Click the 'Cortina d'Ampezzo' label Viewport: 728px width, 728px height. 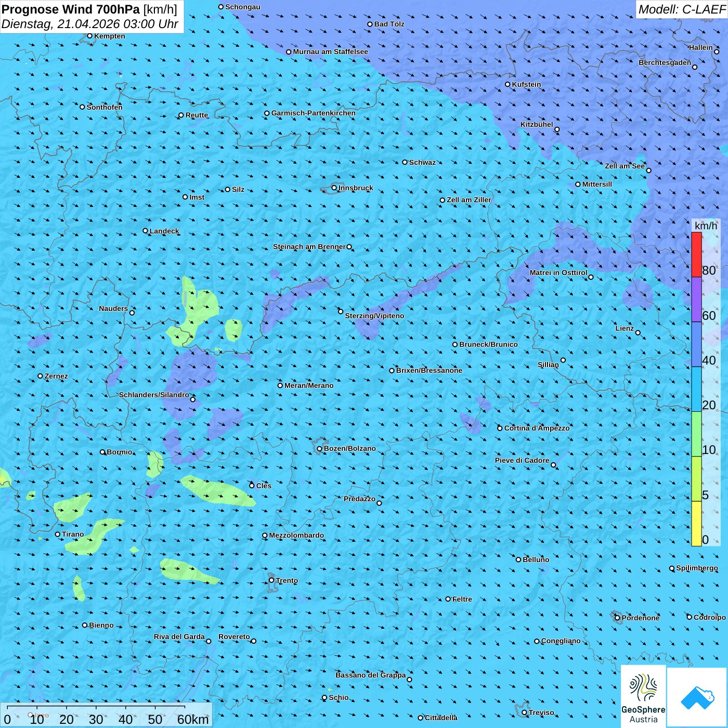pyautogui.click(x=537, y=428)
